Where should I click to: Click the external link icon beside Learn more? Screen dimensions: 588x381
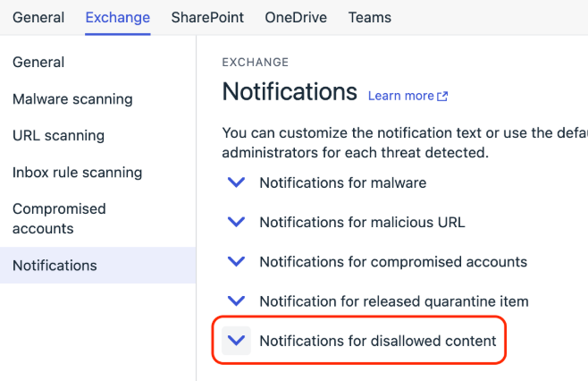(442, 97)
